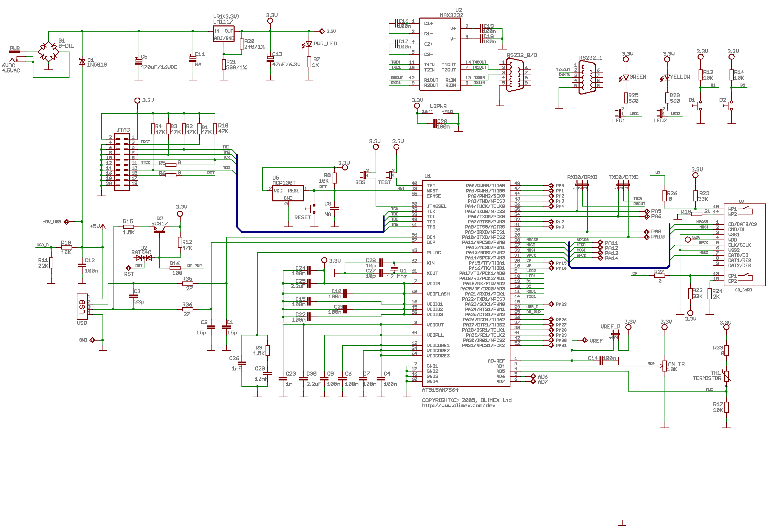Select the CD/DAT3/CS pin label
Image resolution: width=766 pixels, height=532 pixels.
(x=742, y=224)
